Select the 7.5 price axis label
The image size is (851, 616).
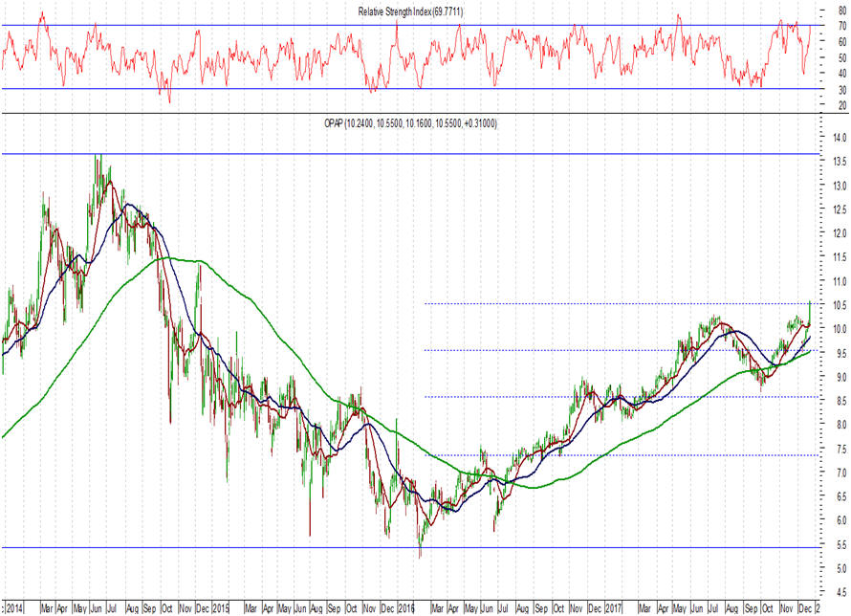tap(840, 450)
